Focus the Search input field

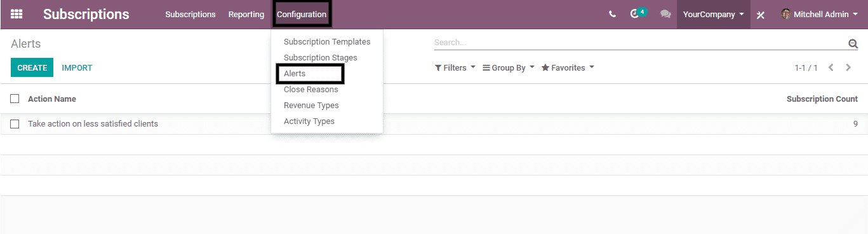pos(640,43)
